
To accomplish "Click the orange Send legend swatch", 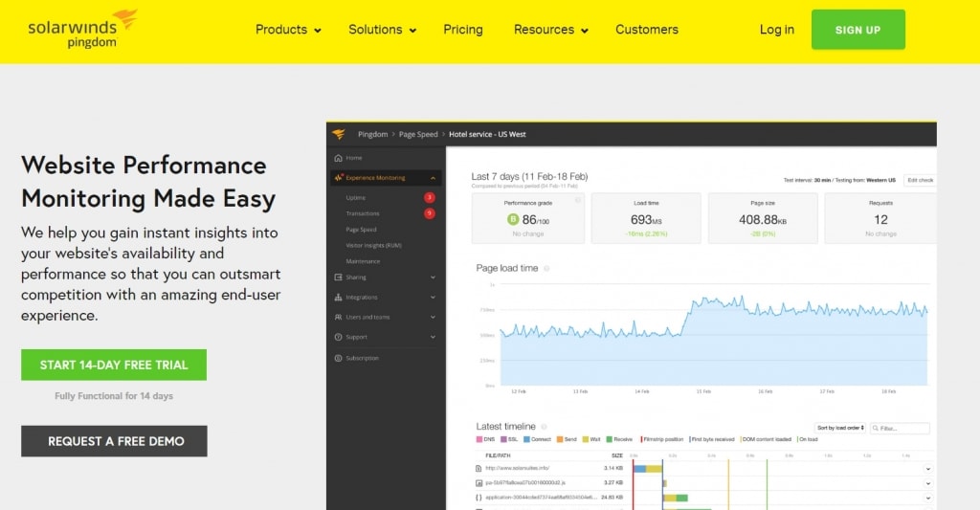I will (x=560, y=439).
